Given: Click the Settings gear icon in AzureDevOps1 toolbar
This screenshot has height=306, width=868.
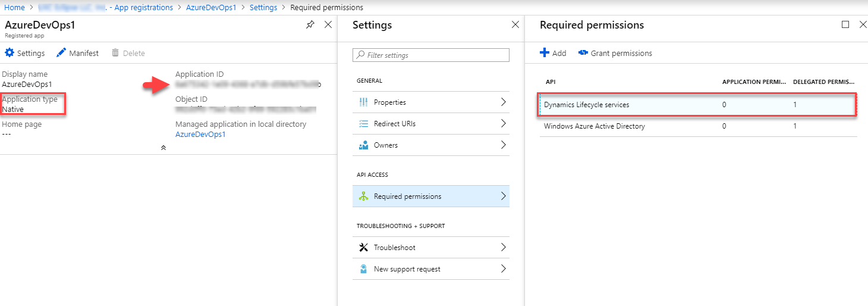Looking at the screenshot, I should (x=10, y=53).
